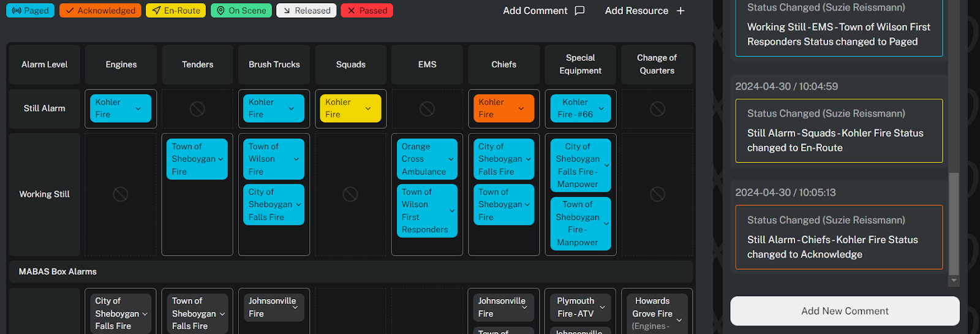The height and width of the screenshot is (334, 980).
Task: Click the Engines column header
Action: pos(121,64)
